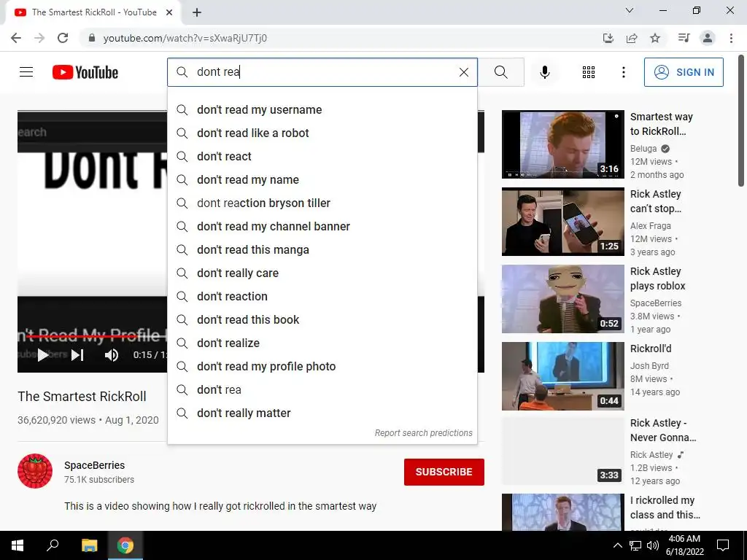Image resolution: width=747 pixels, height=560 pixels.
Task: Choose suggestion don't read this book
Action: click(x=322, y=319)
